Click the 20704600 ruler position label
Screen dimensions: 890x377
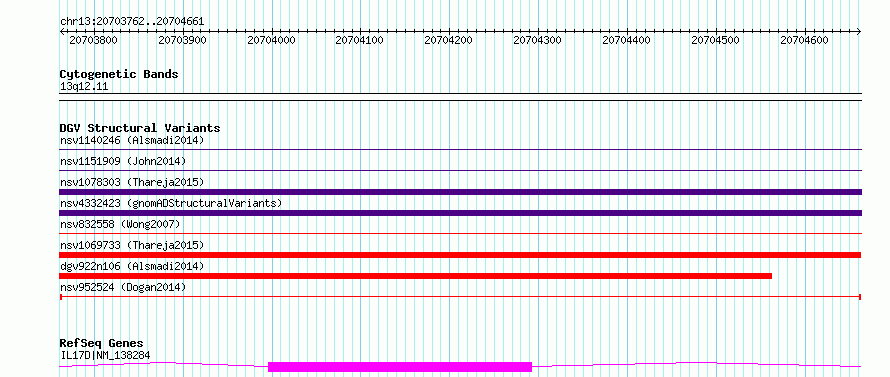point(804,40)
